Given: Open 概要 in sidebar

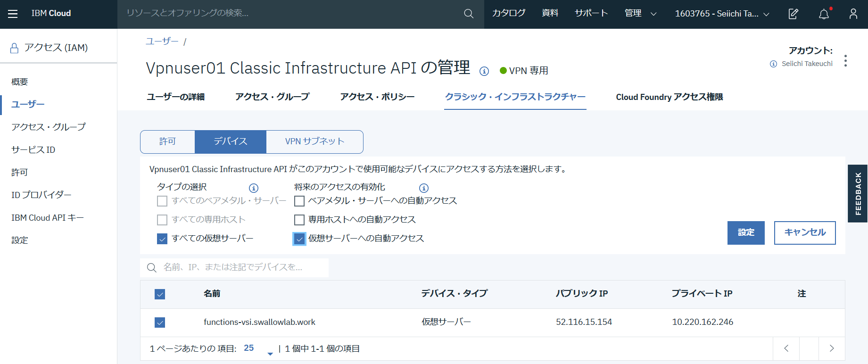Looking at the screenshot, I should click(20, 82).
